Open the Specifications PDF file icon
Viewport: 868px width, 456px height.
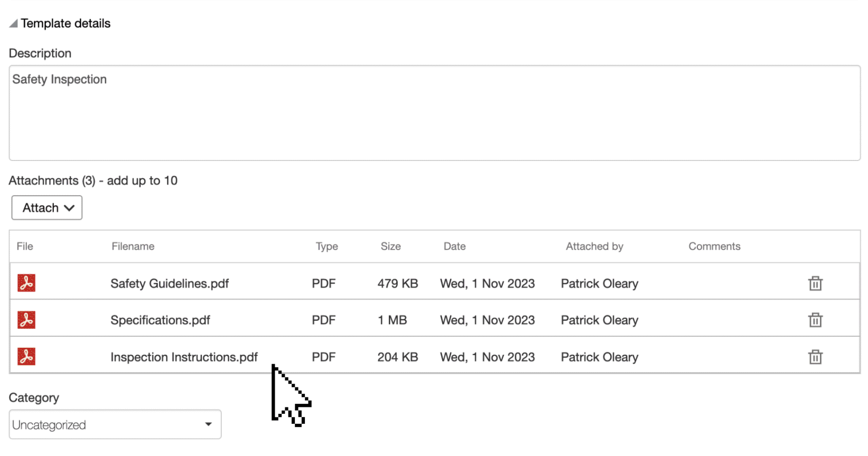pyautogui.click(x=26, y=320)
